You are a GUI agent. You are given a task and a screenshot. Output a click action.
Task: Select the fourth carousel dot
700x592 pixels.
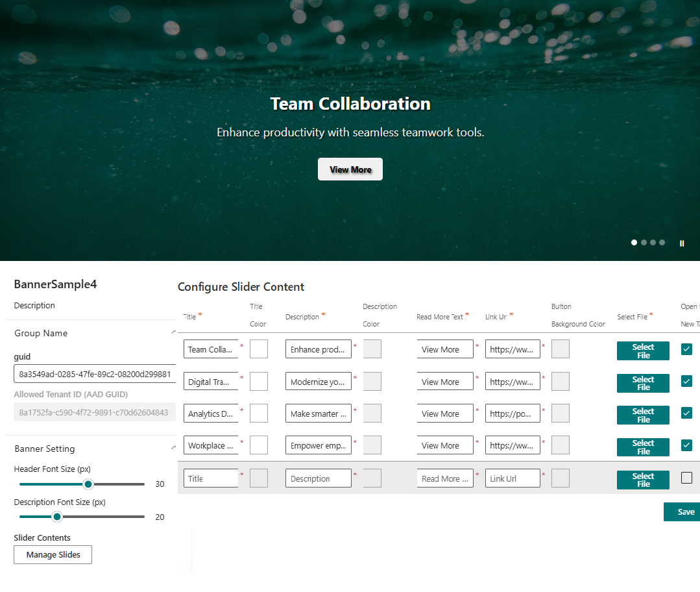click(662, 242)
